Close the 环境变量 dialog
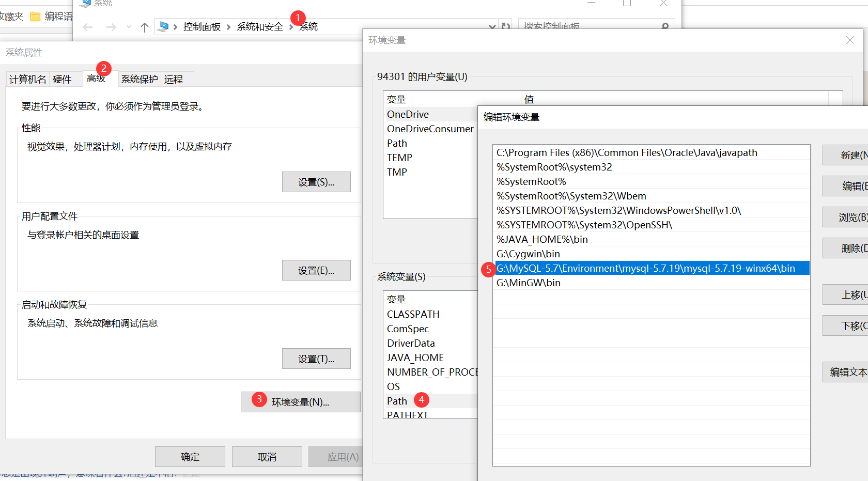The image size is (868, 481). point(850,40)
